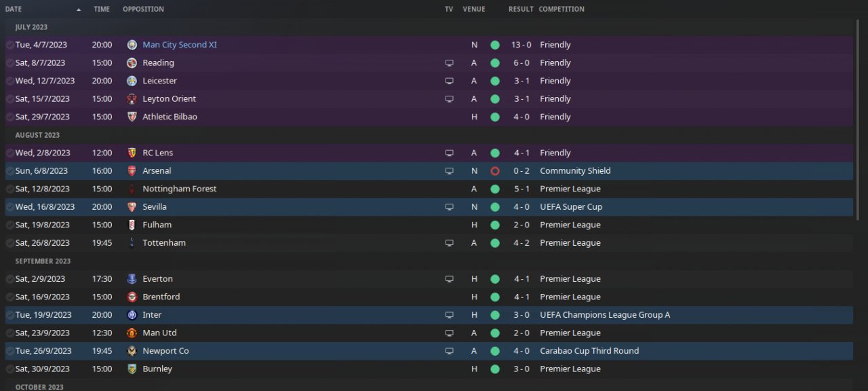
Task: Toggle the tick circle for the Fulham fixture
Action: pyautogui.click(x=9, y=225)
